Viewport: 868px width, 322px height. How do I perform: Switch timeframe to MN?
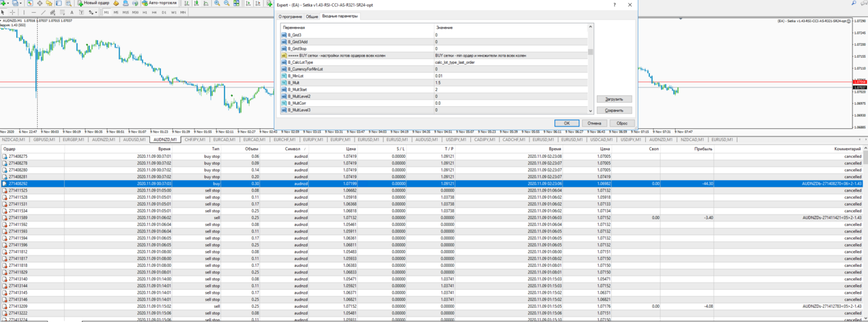pyautogui.click(x=183, y=12)
